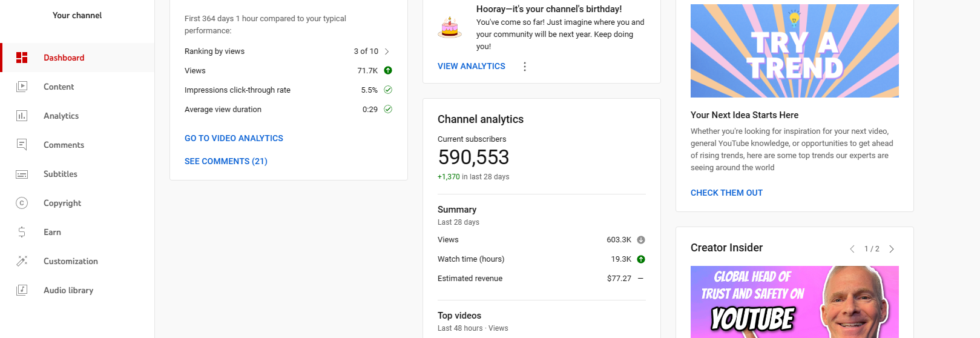Click the Copyright circle icon
This screenshot has height=338, width=980.
(22, 203)
